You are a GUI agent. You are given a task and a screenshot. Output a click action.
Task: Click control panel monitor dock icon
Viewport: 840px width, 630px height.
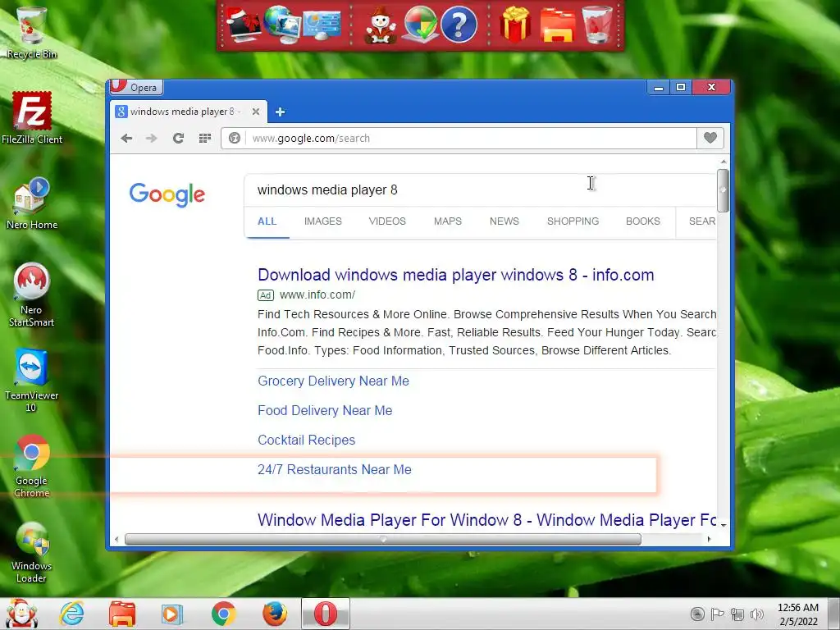(322, 25)
